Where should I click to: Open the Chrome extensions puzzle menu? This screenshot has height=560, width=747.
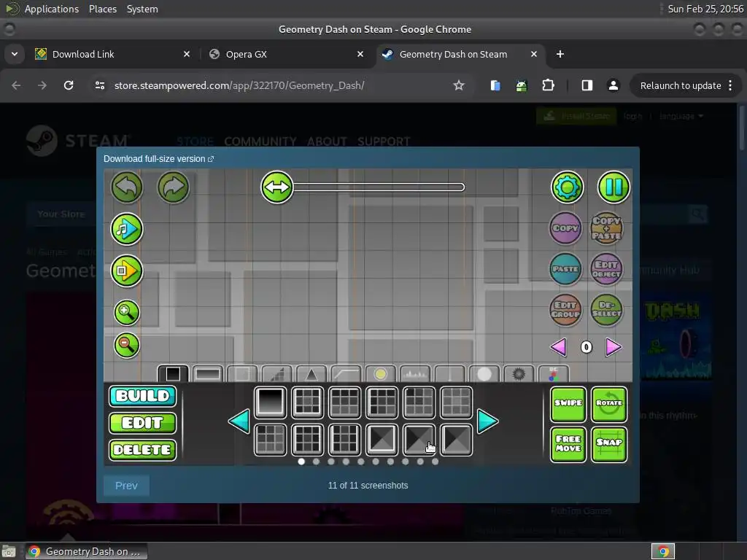(549, 86)
